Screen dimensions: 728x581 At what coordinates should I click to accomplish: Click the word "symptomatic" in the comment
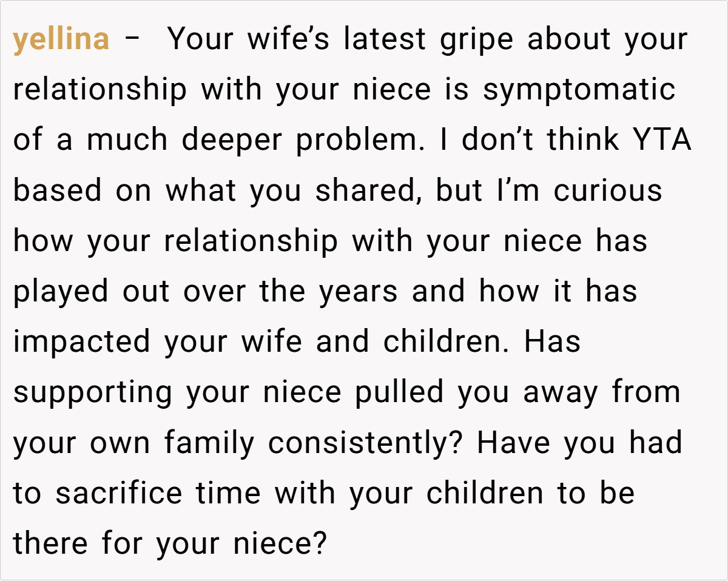tap(579, 90)
